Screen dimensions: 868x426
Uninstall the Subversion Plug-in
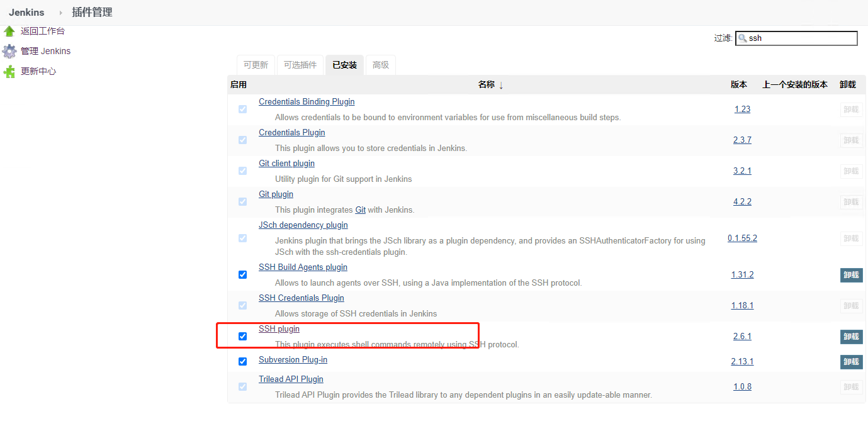pos(851,362)
